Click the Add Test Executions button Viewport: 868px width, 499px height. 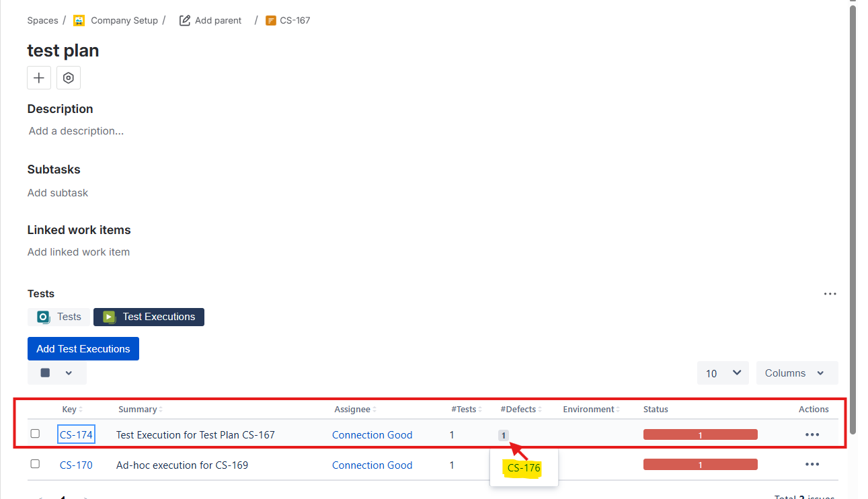pyautogui.click(x=83, y=348)
